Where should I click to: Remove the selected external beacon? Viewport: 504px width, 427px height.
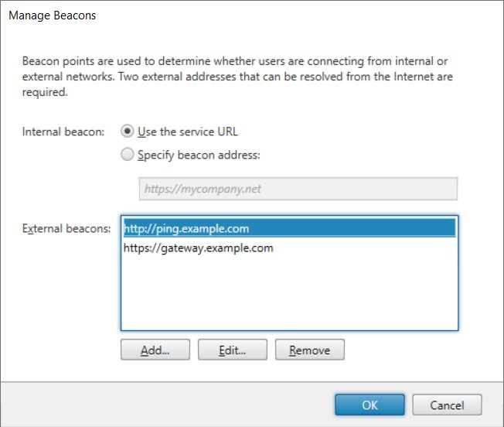click(x=309, y=350)
